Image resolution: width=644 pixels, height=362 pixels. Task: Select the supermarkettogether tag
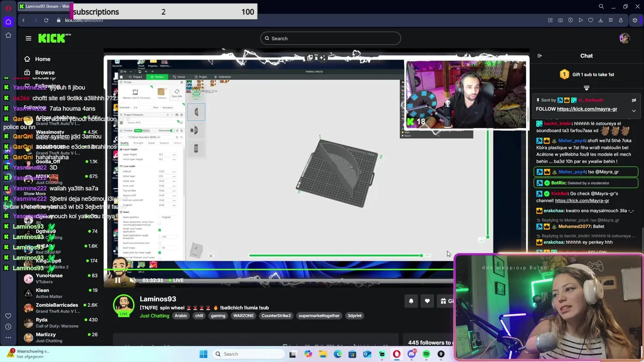(x=319, y=316)
